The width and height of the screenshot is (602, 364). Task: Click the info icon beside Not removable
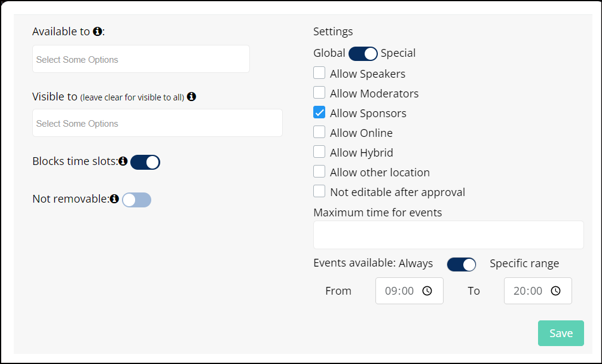click(114, 199)
